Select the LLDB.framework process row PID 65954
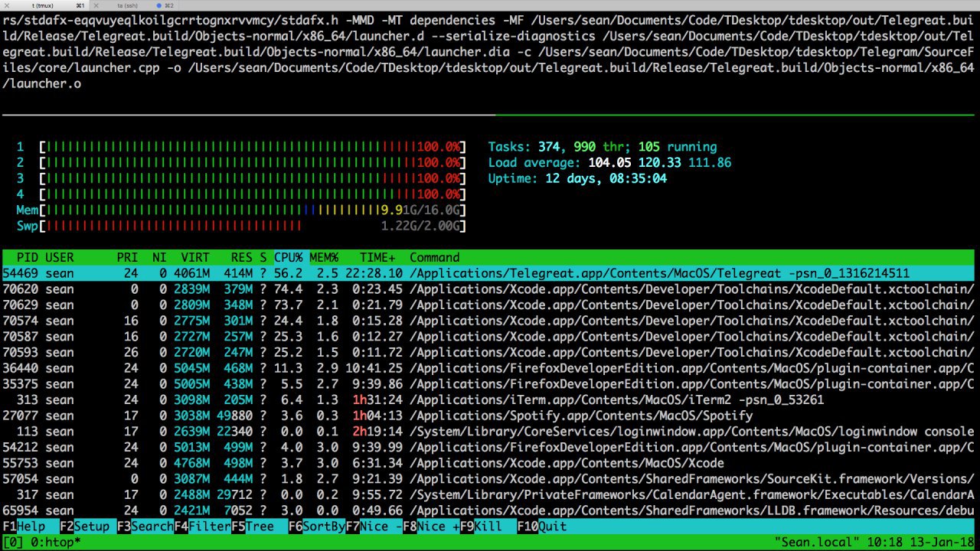 488,510
